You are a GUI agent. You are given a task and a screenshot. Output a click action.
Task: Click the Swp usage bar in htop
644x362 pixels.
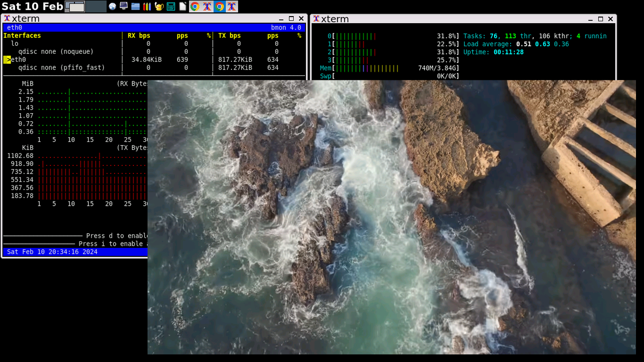[x=389, y=76]
